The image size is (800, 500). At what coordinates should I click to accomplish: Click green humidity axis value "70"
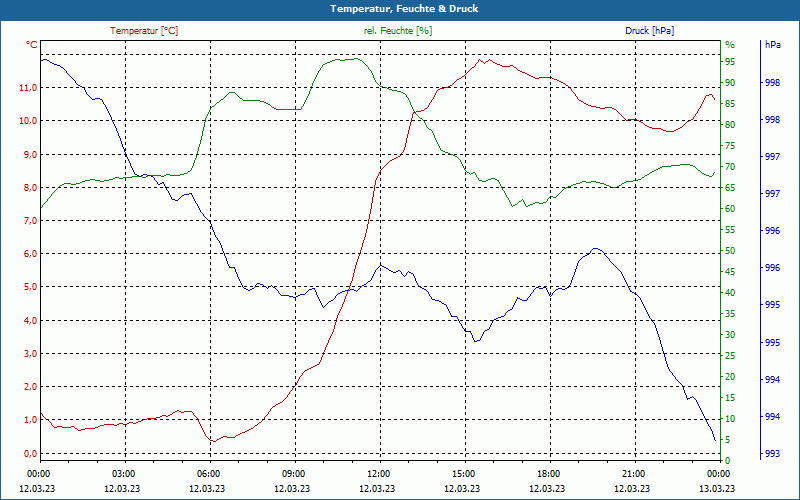[x=730, y=167]
